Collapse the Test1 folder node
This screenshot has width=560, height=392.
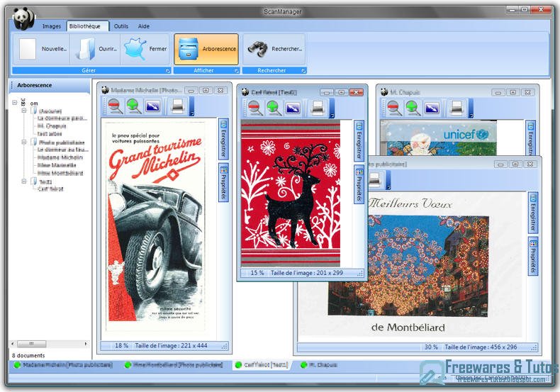[24, 181]
